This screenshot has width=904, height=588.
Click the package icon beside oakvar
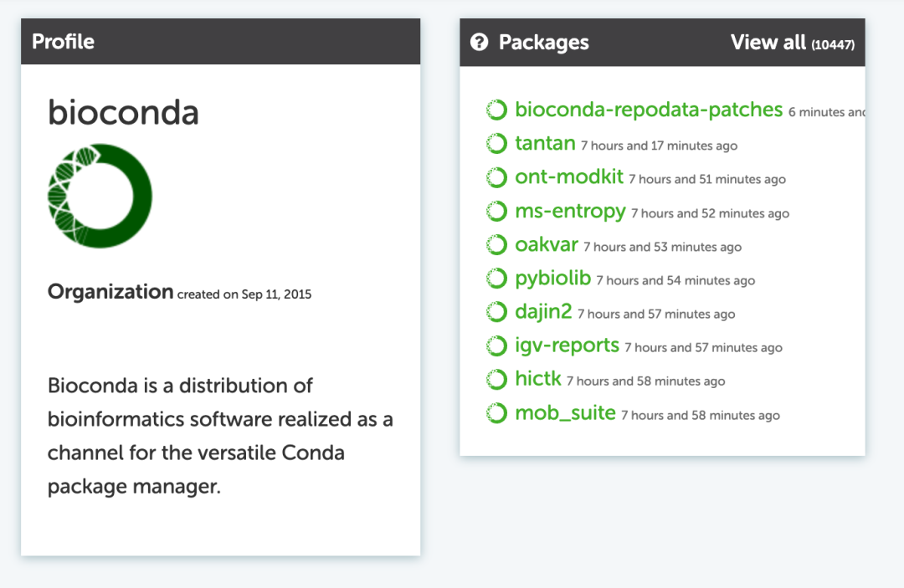496,245
